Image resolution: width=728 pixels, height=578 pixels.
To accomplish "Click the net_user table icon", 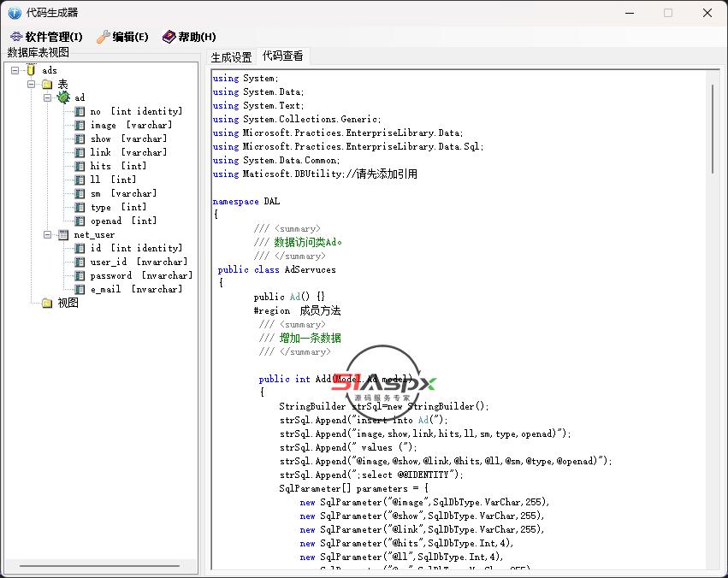I will pyautogui.click(x=63, y=235).
